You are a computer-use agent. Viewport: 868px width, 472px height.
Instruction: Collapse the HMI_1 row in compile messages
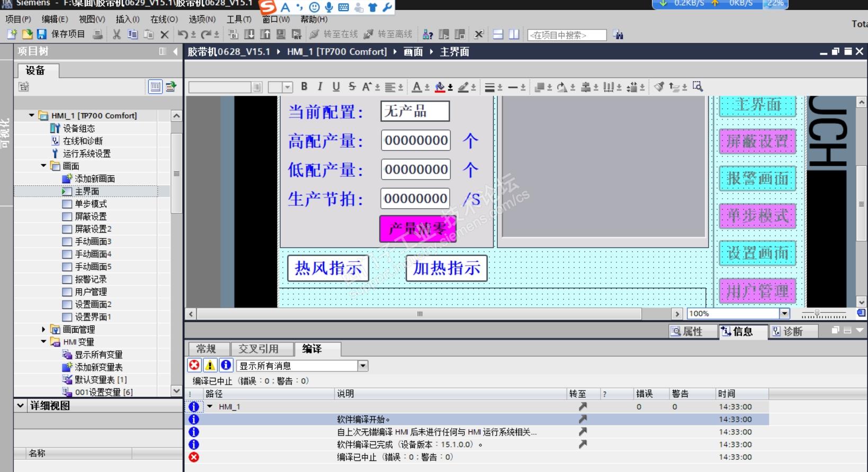click(210, 407)
